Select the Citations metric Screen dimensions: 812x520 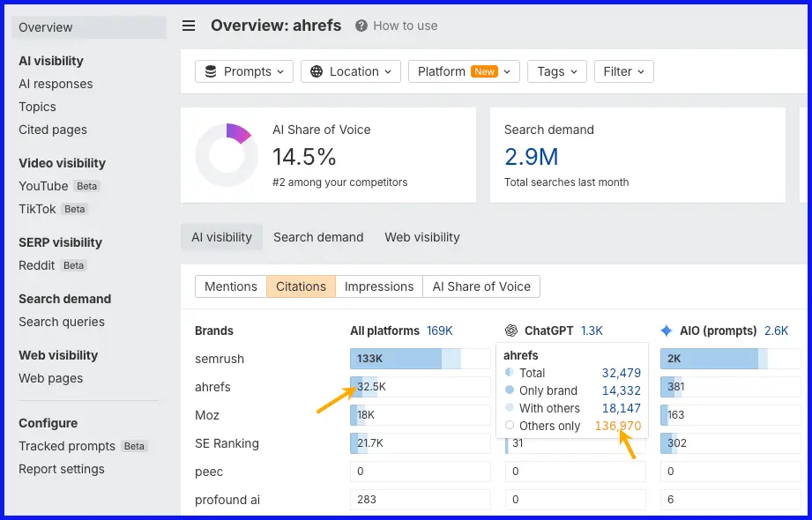pyautogui.click(x=301, y=286)
